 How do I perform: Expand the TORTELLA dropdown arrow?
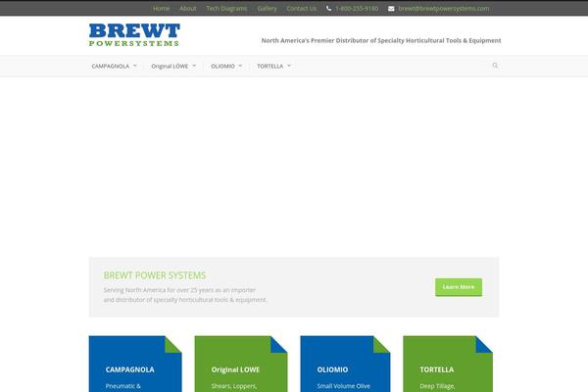[x=289, y=66]
